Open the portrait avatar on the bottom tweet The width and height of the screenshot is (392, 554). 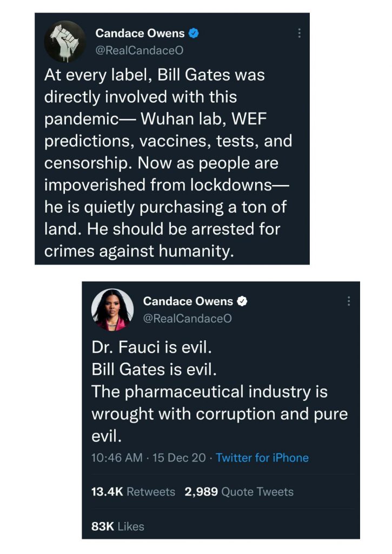click(114, 309)
